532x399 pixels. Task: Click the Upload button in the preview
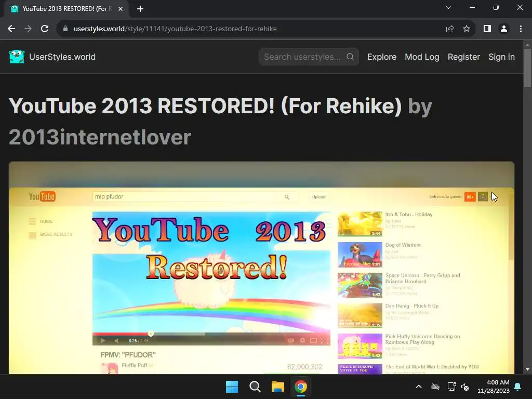318,197
